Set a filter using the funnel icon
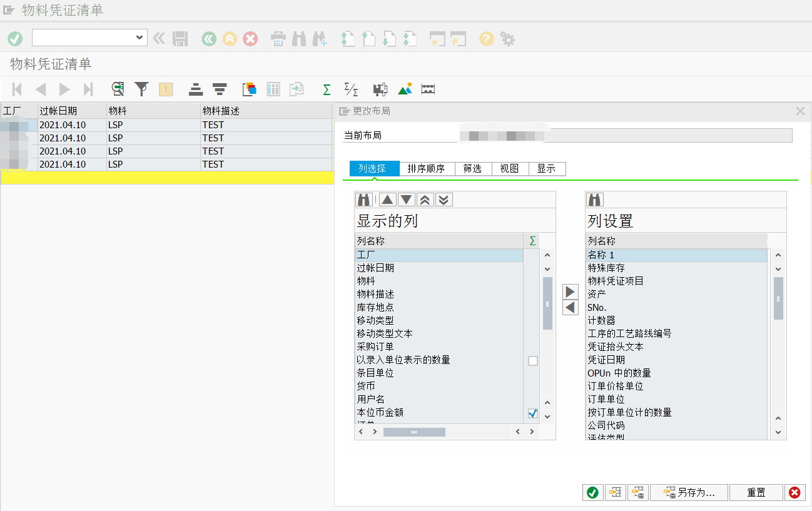This screenshot has width=812, height=511. point(142,89)
